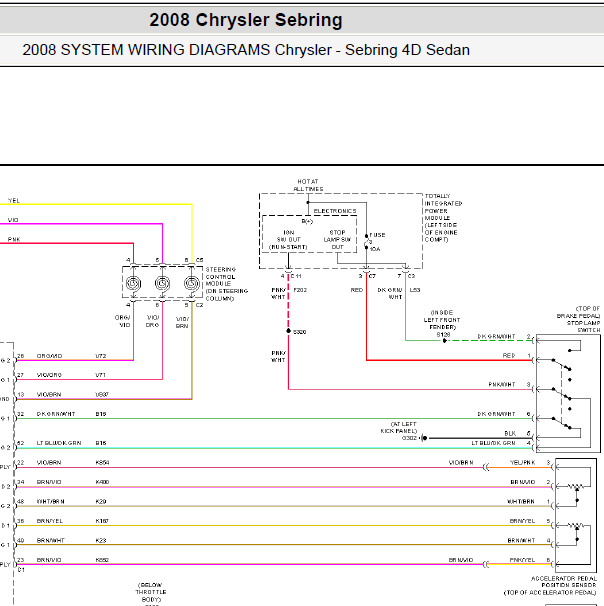Click the "YEL" wire label

14,201
